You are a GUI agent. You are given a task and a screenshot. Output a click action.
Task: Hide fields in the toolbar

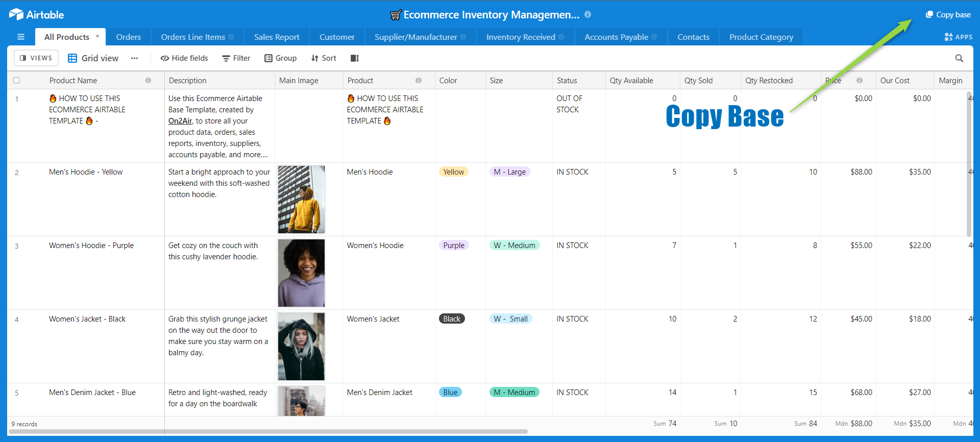pyautogui.click(x=184, y=58)
